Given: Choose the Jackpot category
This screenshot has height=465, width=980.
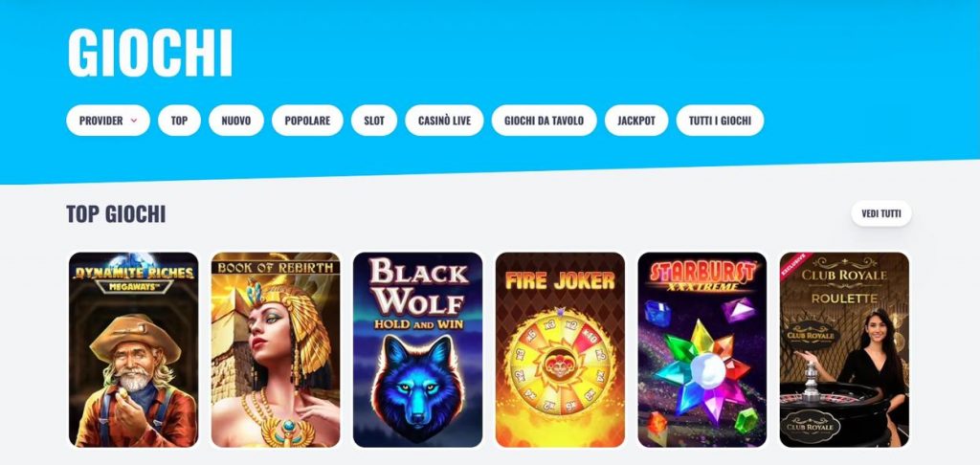Looking at the screenshot, I should [636, 121].
